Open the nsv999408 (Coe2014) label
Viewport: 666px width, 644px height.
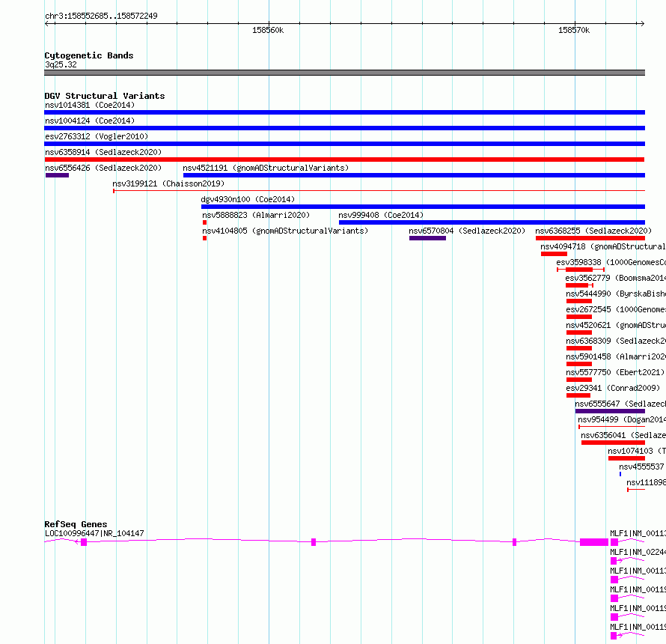click(x=381, y=215)
